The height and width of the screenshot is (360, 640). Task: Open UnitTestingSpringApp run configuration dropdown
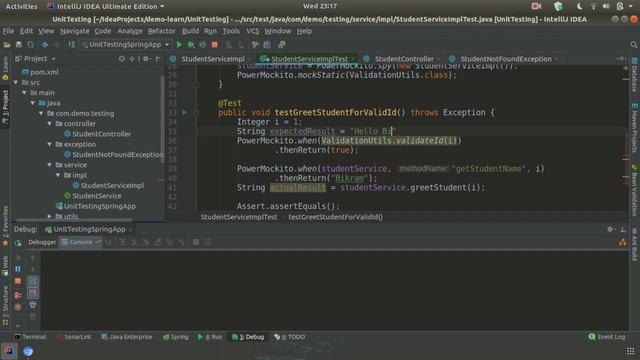125,44
